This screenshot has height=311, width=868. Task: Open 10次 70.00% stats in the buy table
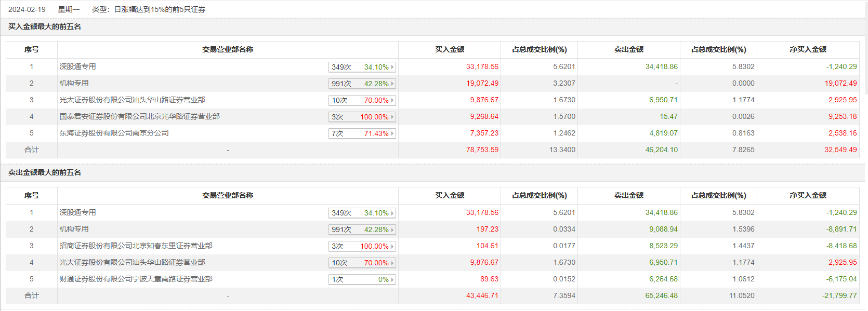362,100
